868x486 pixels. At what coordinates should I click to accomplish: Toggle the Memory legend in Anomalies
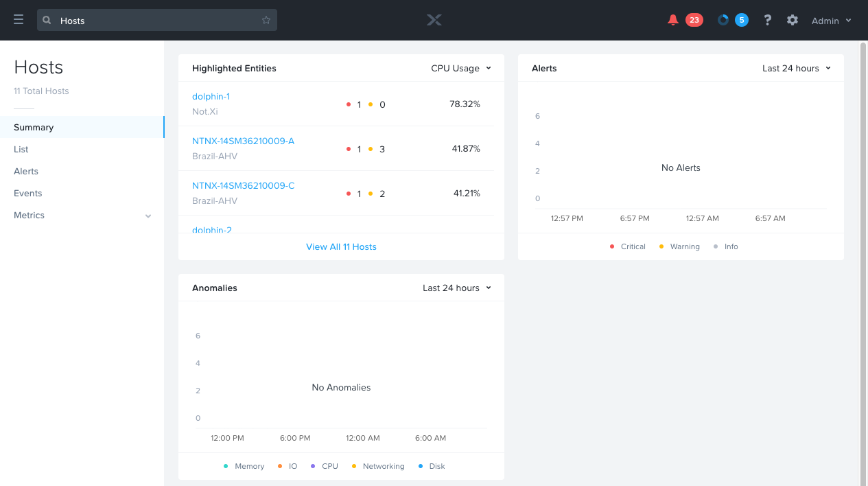244,466
